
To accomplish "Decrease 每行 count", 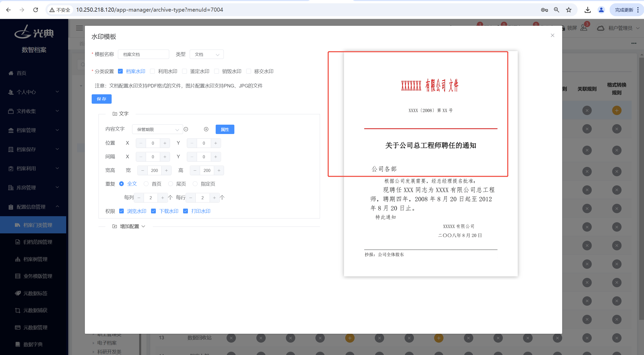I will coord(191,198).
